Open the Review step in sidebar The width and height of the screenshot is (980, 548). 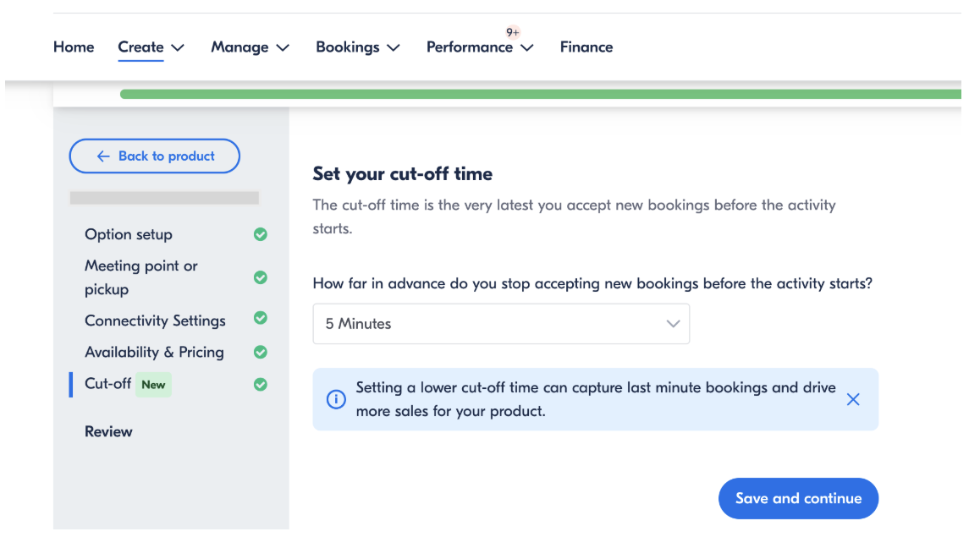(108, 431)
